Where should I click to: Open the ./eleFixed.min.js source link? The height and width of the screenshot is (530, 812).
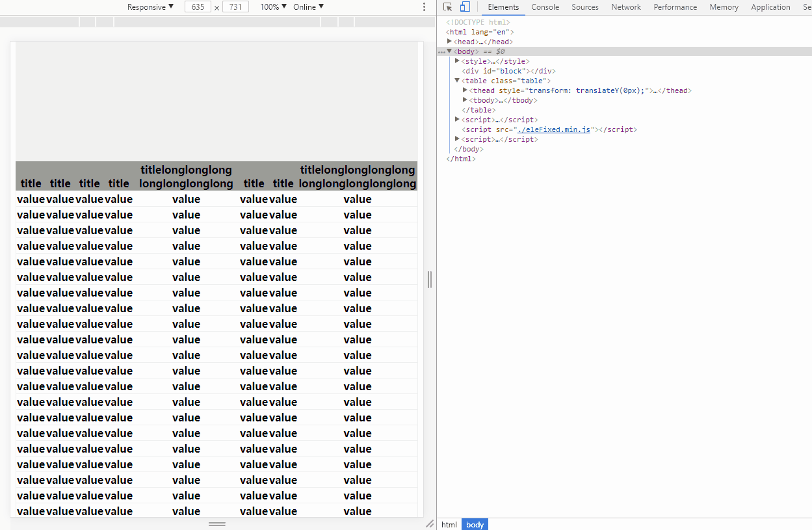[x=553, y=129]
